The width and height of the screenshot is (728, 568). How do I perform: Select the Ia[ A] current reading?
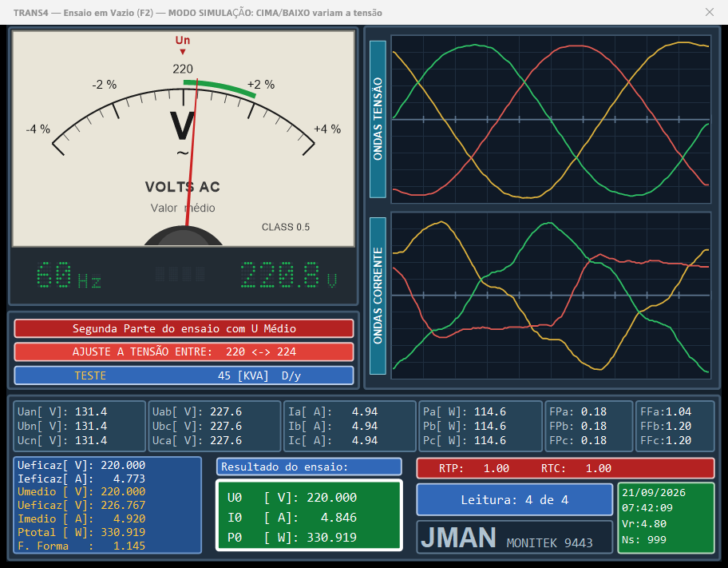(333, 412)
